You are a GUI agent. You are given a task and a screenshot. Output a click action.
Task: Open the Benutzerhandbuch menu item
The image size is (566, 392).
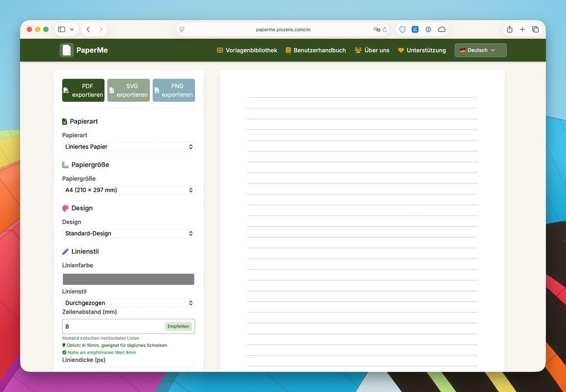point(319,50)
